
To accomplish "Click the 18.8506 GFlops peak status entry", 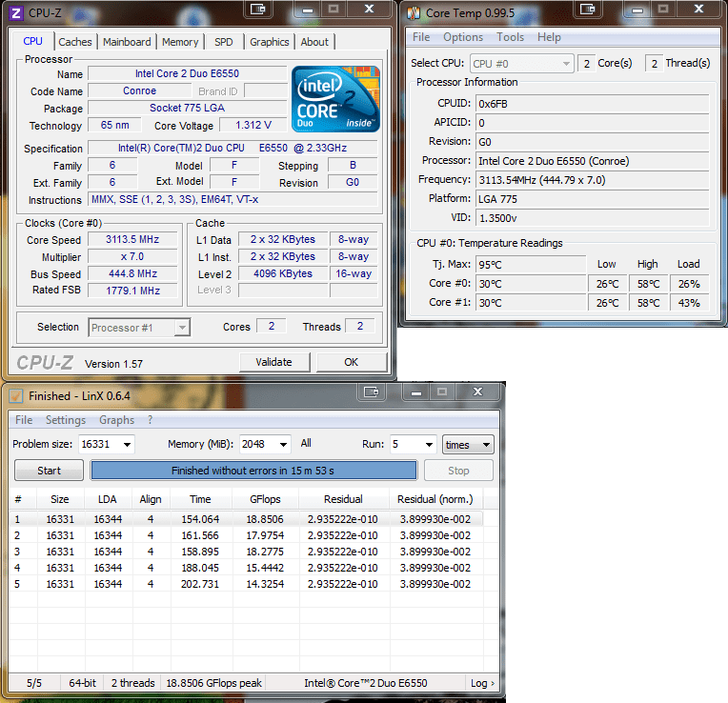I will 214,683.
